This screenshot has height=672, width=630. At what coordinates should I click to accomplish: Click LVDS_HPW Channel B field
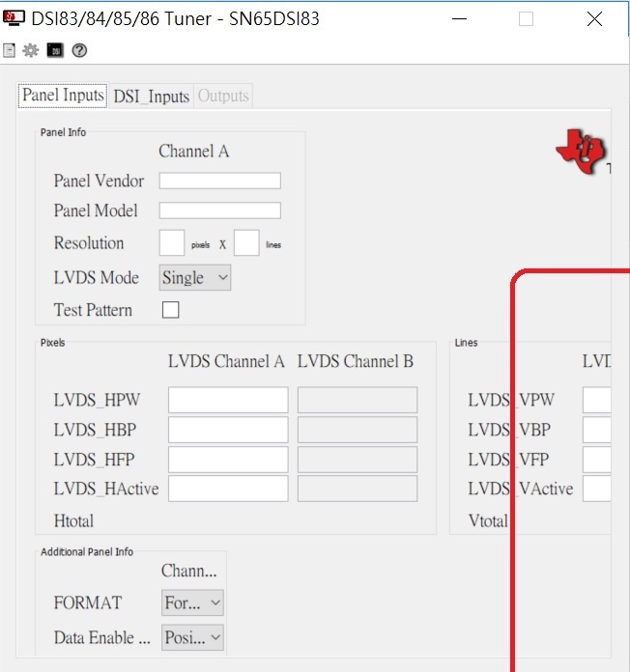point(358,400)
